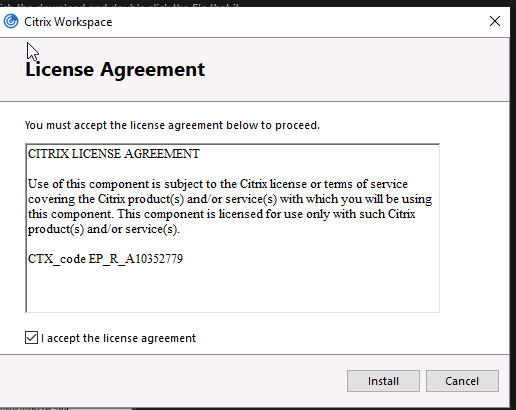
Task: Place cursor in 'Use of this component' line
Action: 218,184
